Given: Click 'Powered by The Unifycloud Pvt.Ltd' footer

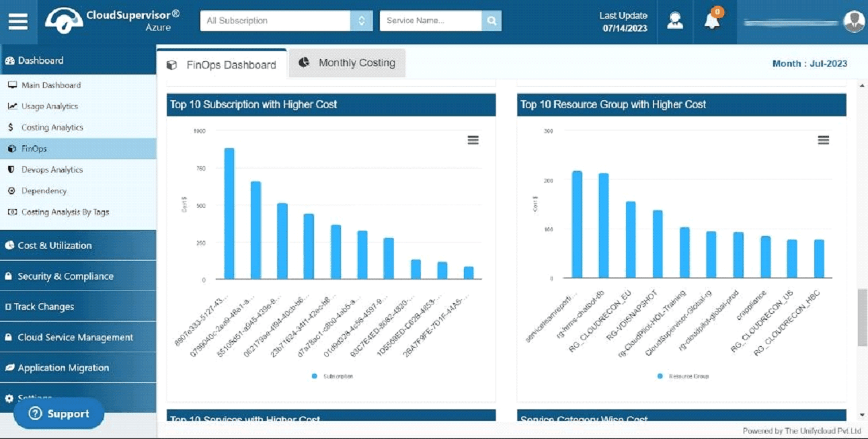Looking at the screenshot, I should coord(801,431).
